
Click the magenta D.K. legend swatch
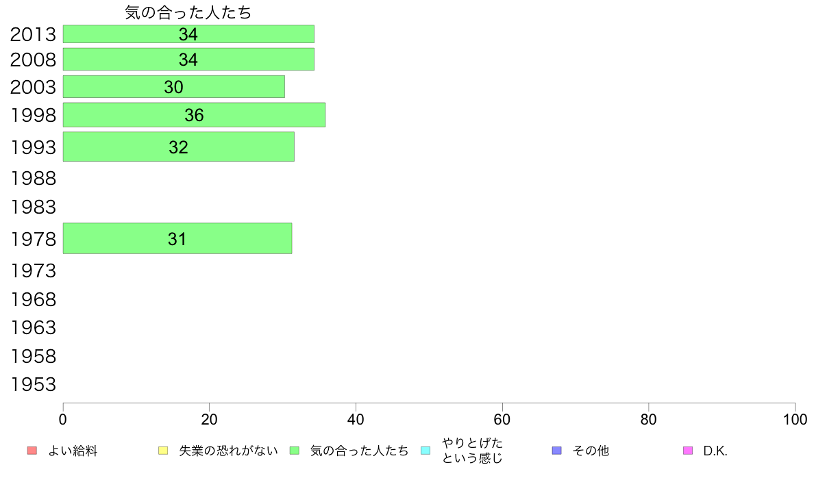pos(688,451)
